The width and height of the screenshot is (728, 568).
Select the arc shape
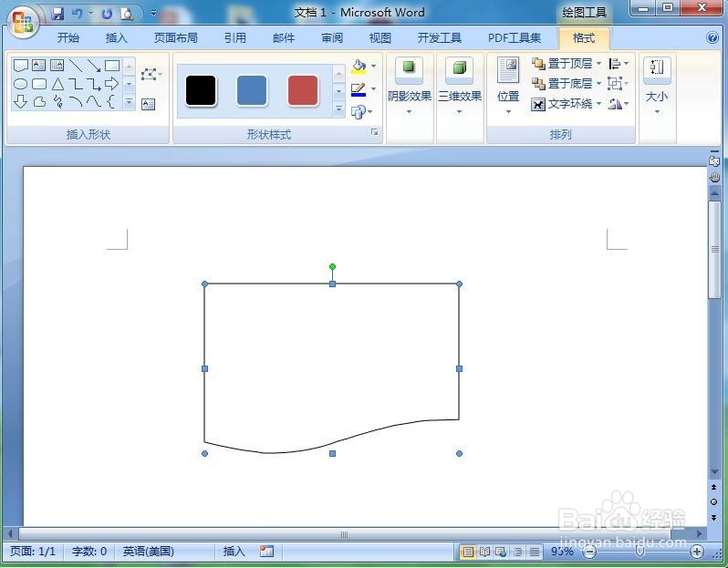(x=75, y=101)
